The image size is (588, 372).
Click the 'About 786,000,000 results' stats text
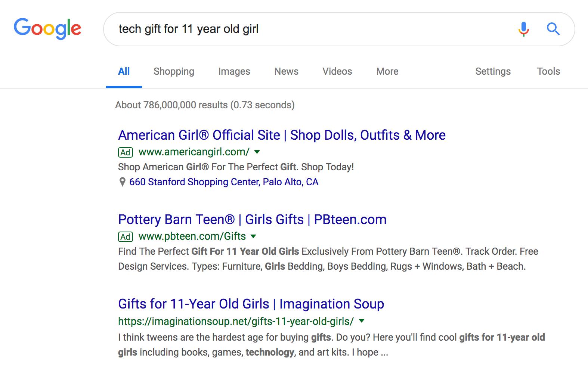[x=205, y=105]
